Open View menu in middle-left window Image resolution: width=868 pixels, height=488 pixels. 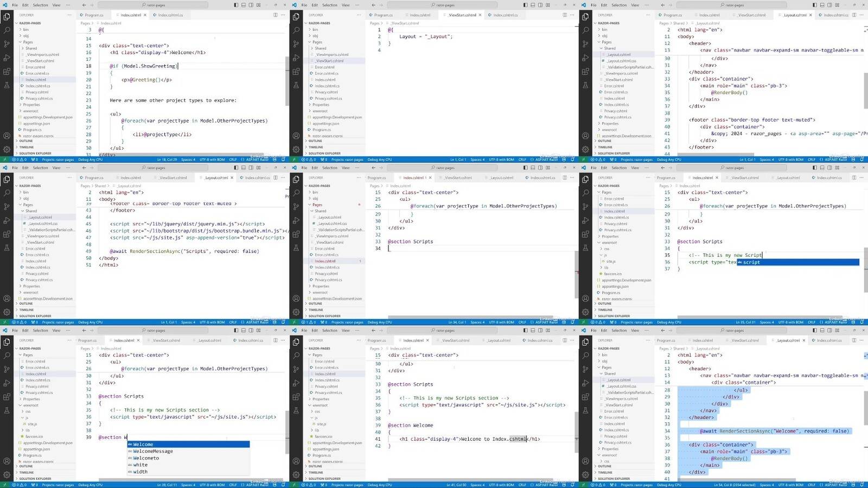(x=56, y=168)
